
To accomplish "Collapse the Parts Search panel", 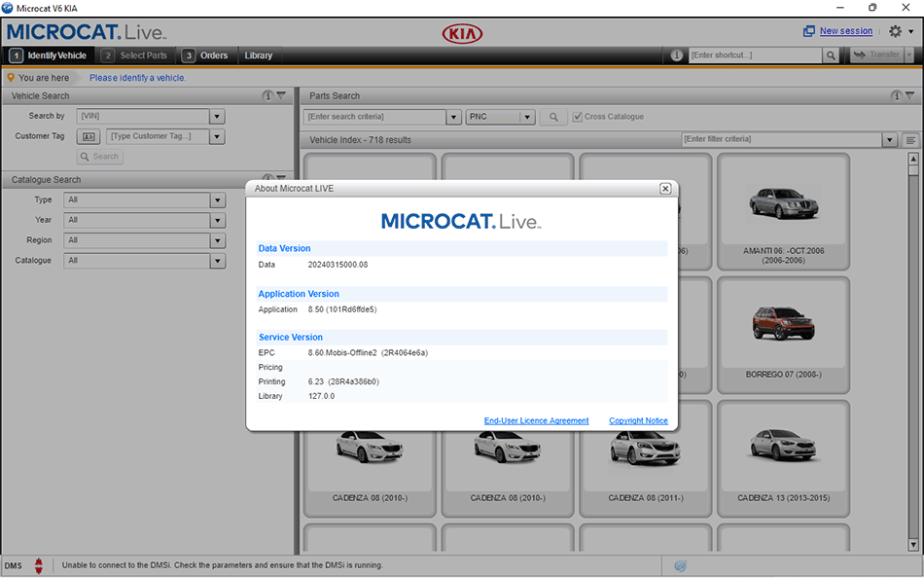I will [x=909, y=95].
